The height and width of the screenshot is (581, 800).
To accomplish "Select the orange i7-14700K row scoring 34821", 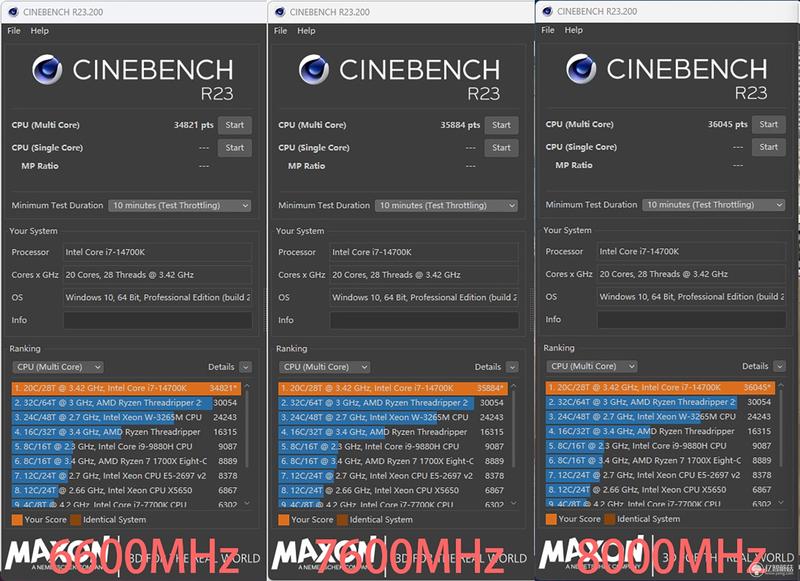I will click(x=126, y=388).
